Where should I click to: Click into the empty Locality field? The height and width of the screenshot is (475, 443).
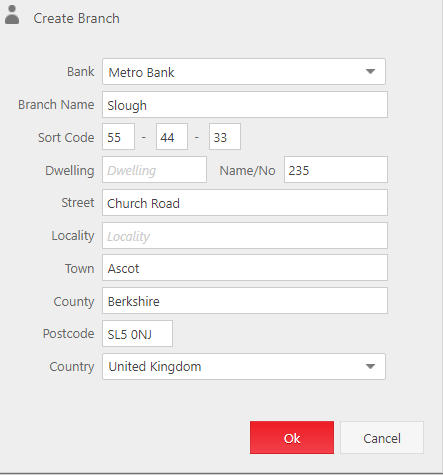click(x=245, y=236)
